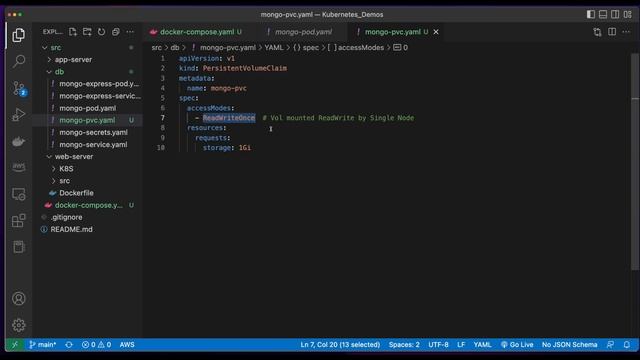Click AWS status bar item
The height and width of the screenshot is (360, 640).
tap(127, 344)
